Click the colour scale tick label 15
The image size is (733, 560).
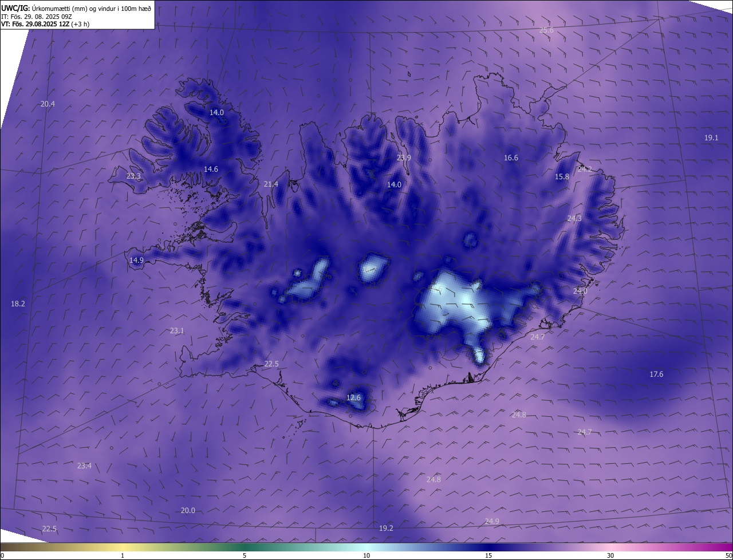488,555
